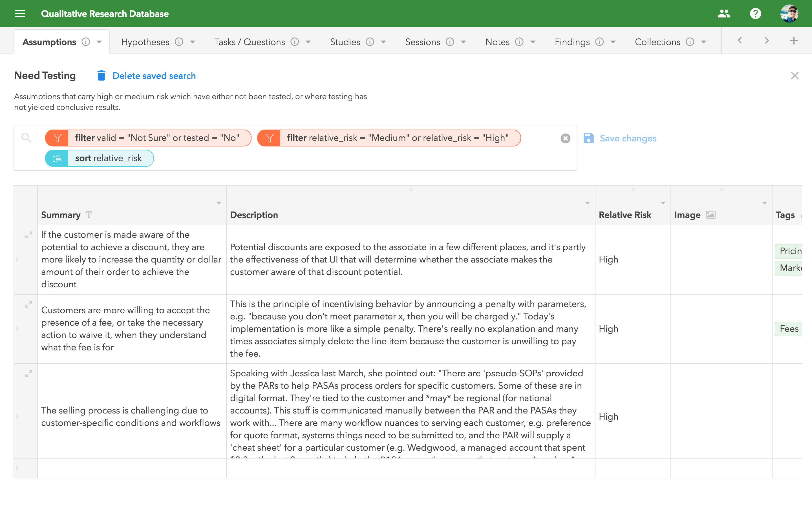Open the help icon
Screen dimensions: 812x507
(756, 14)
